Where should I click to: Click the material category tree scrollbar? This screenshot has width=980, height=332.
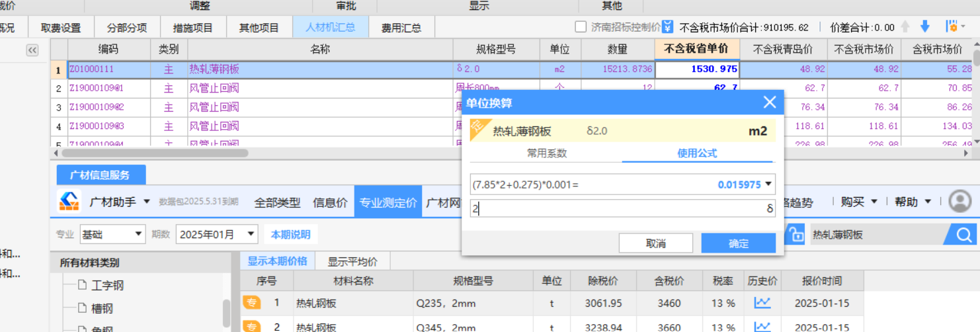coord(227,313)
